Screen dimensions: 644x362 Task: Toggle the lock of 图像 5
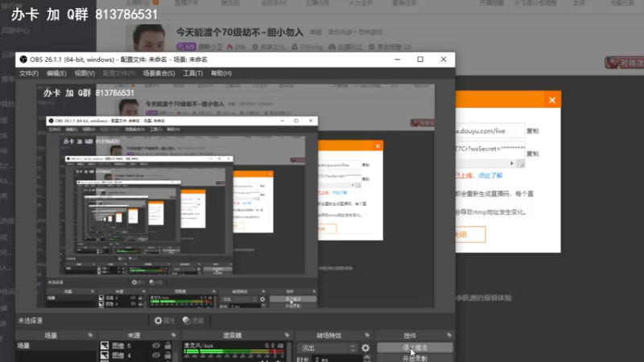pyautogui.click(x=167, y=346)
